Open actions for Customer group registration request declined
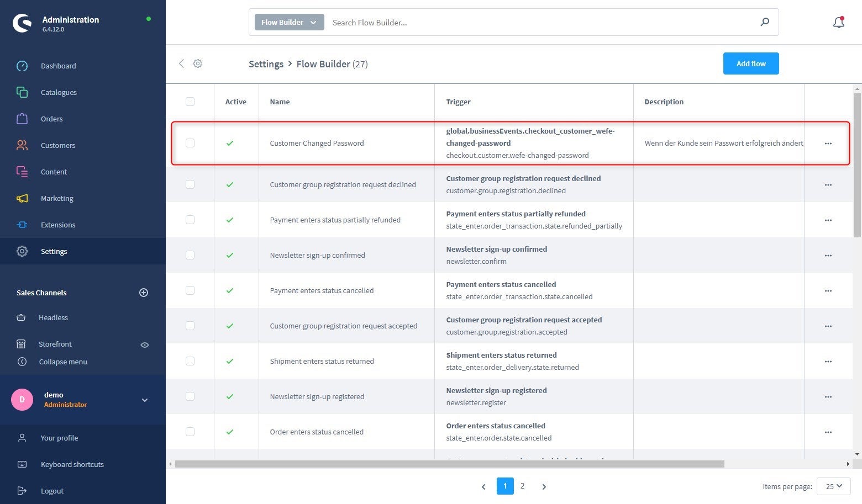Viewport: 862px width, 504px height. 828,185
